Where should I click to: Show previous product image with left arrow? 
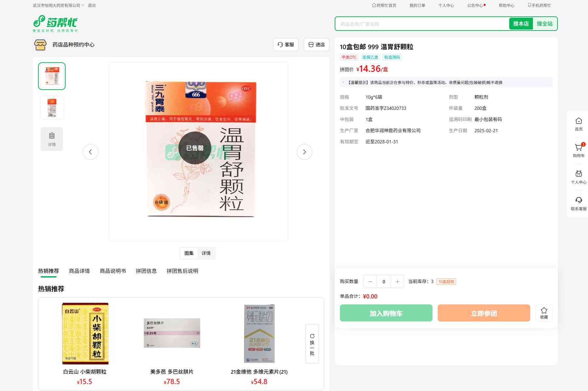pos(91,152)
